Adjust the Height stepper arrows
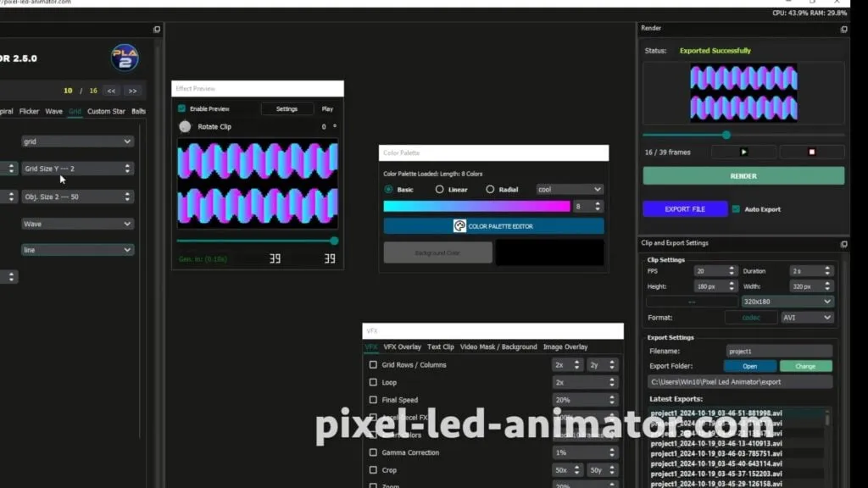The height and width of the screenshot is (488, 868). point(732,286)
